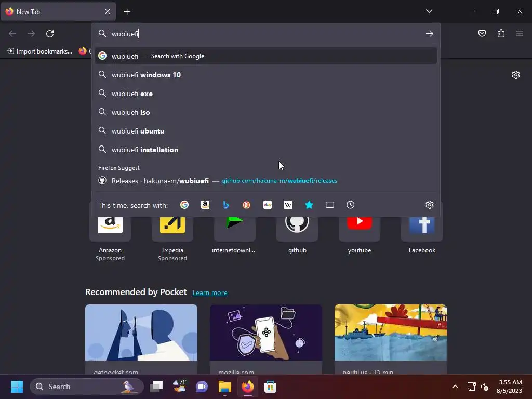Choose suggestion 'wubiuefi installation'
Viewport: 532px width, 399px height.
[x=266, y=150]
